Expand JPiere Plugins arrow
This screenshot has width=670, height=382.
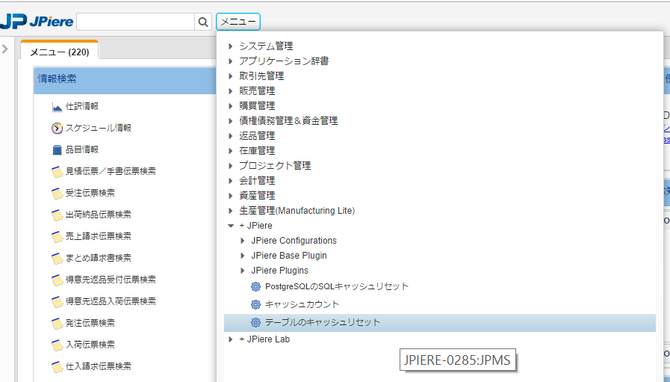243,270
